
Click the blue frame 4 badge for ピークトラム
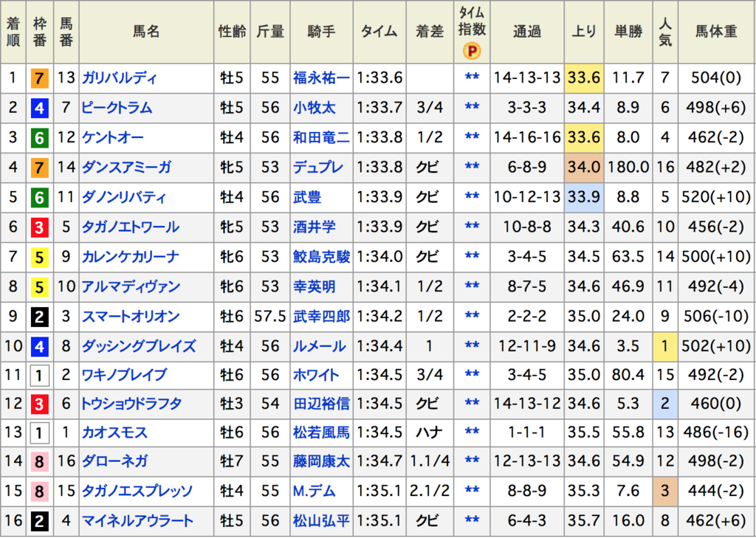40,108
